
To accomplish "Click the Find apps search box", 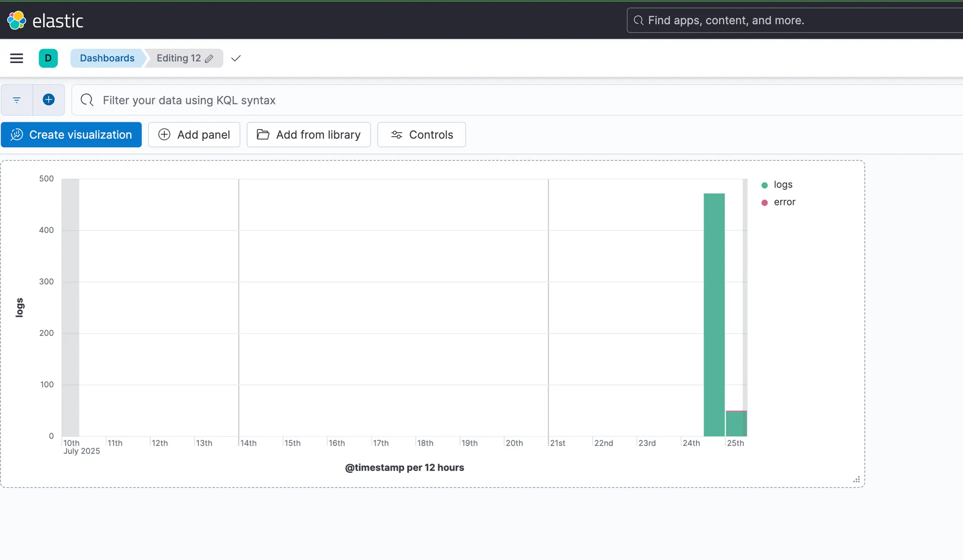I will [795, 20].
